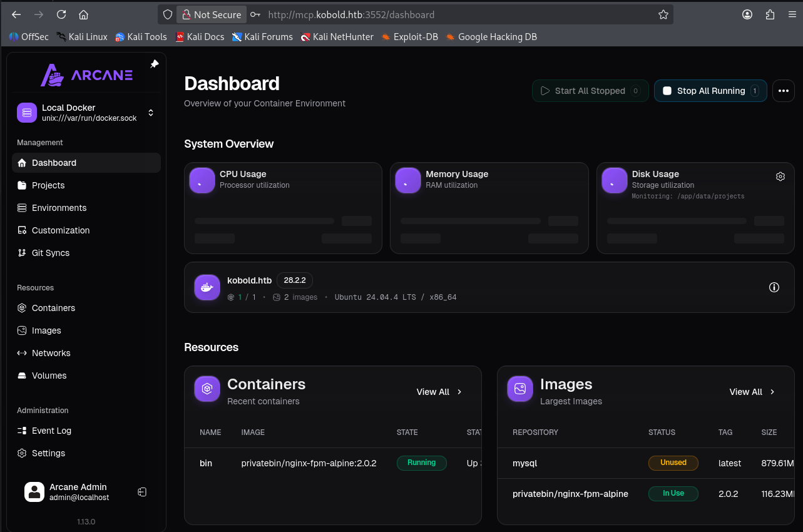Image resolution: width=803 pixels, height=532 pixels.
Task: Click the sidebar pin icon
Action: (155, 64)
